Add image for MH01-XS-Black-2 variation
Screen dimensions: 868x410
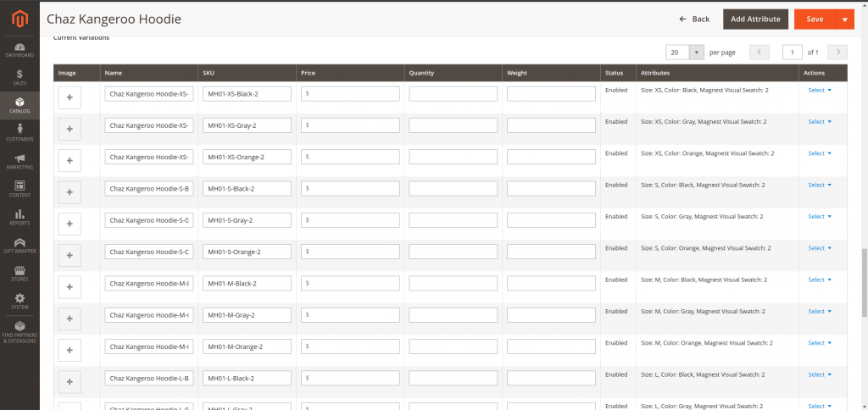tap(70, 97)
